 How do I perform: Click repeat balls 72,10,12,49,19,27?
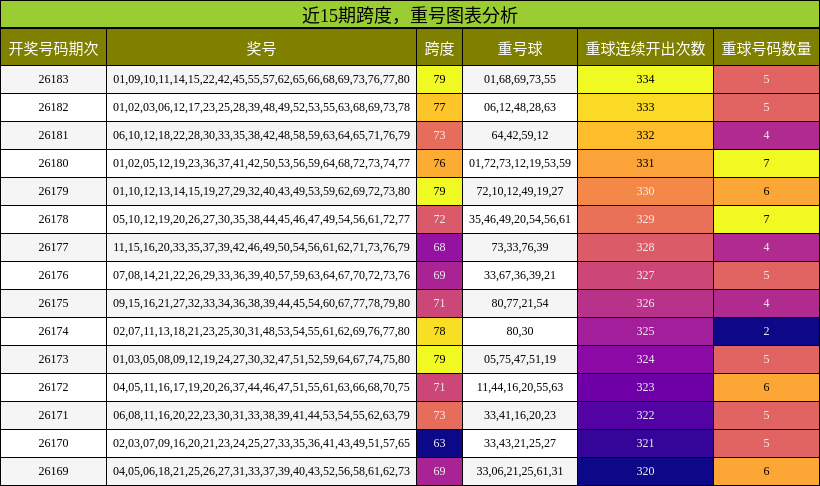tap(520, 191)
